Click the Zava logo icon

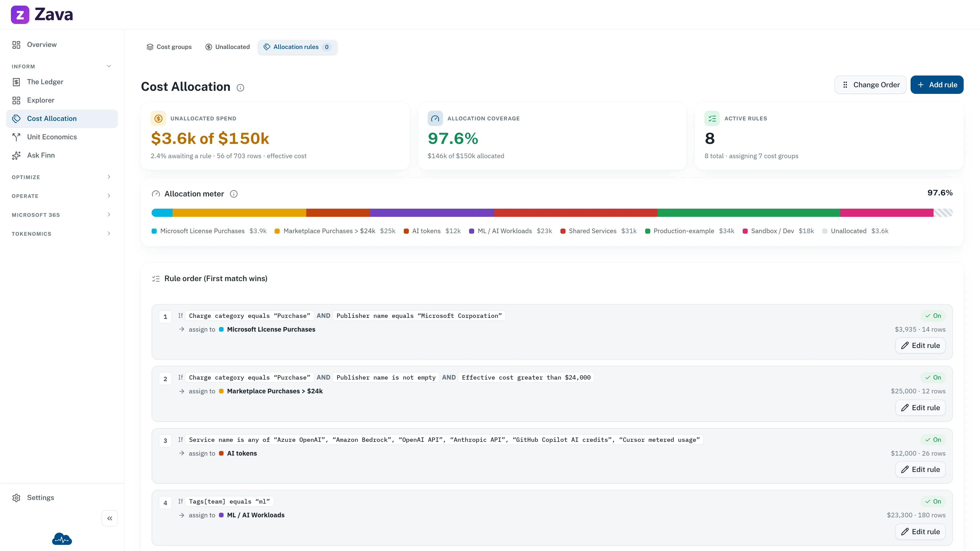20,15
